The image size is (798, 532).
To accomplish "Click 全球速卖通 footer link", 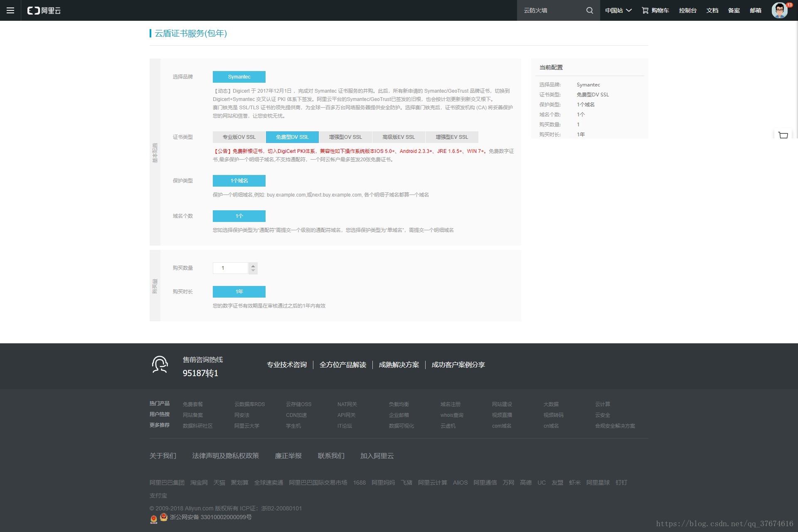I will (x=268, y=483).
